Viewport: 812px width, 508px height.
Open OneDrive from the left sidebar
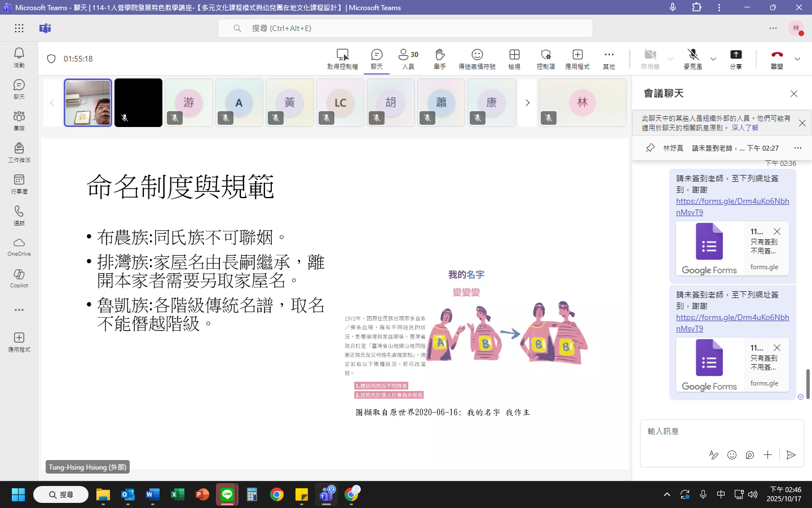point(19,247)
